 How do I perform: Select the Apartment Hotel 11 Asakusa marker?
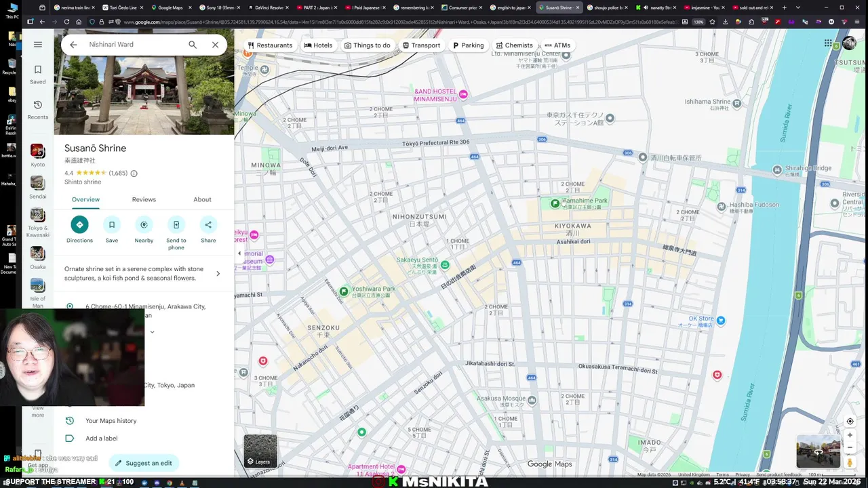[401, 469]
